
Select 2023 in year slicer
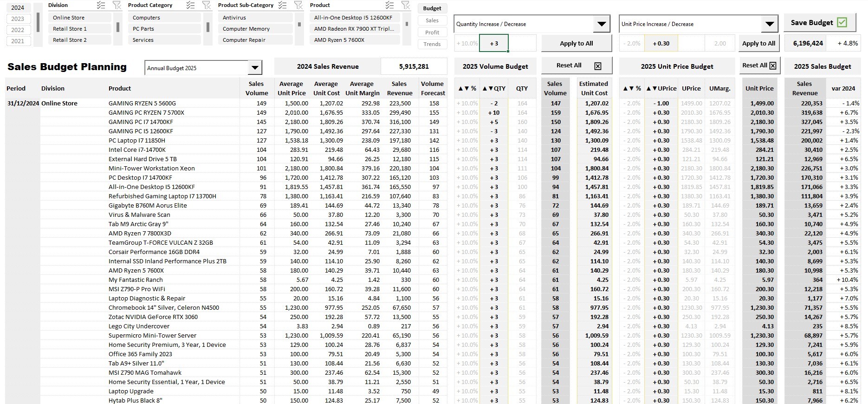(x=18, y=19)
